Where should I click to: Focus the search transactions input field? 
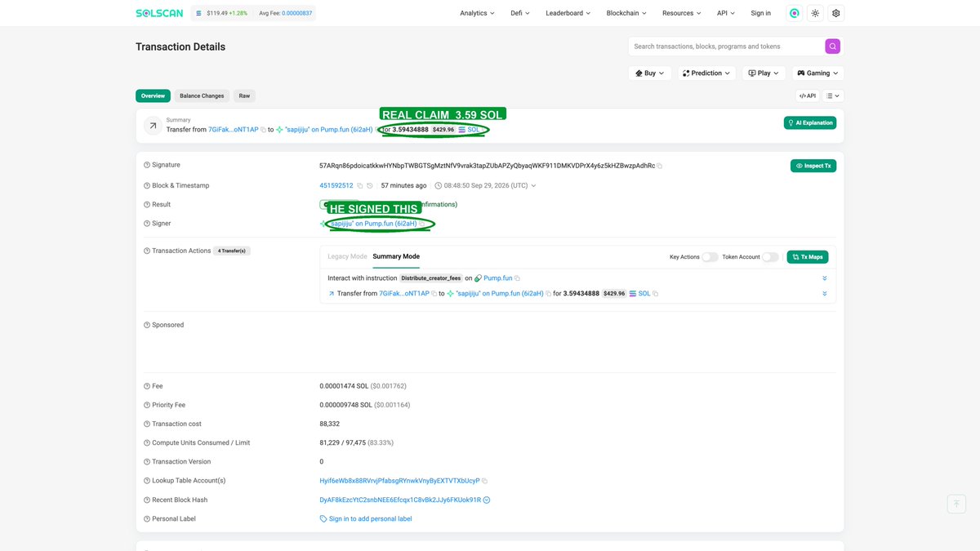pos(726,47)
